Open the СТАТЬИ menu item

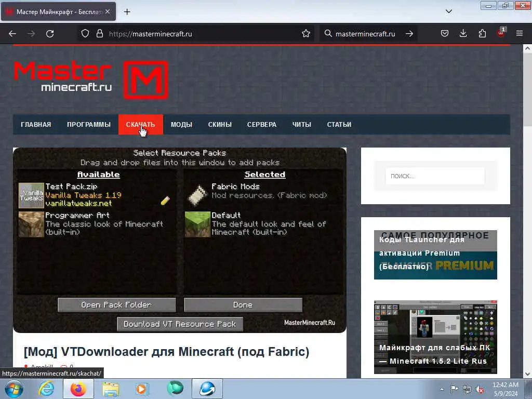[x=339, y=125]
